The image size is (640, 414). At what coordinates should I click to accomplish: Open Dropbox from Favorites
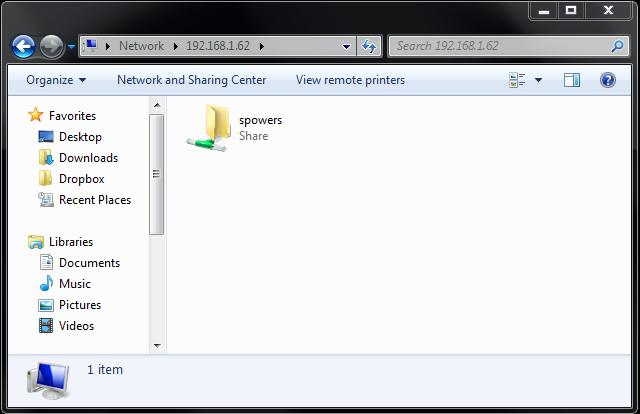click(x=82, y=179)
